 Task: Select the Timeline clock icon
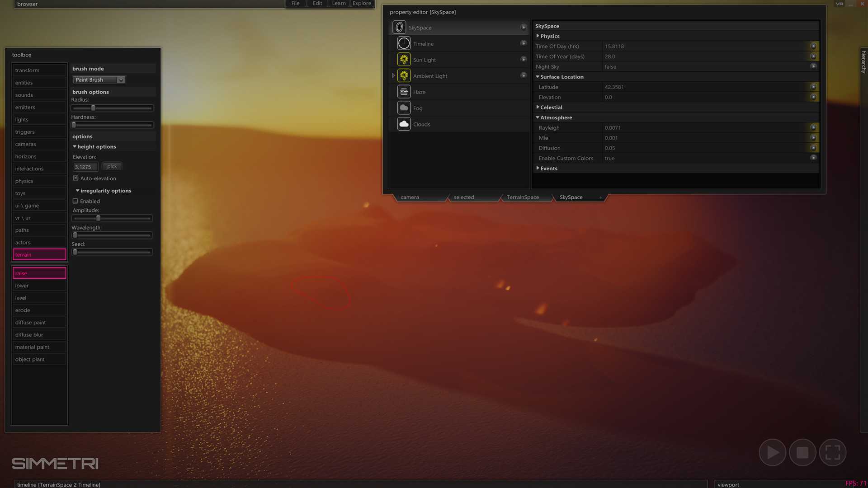[x=404, y=43]
